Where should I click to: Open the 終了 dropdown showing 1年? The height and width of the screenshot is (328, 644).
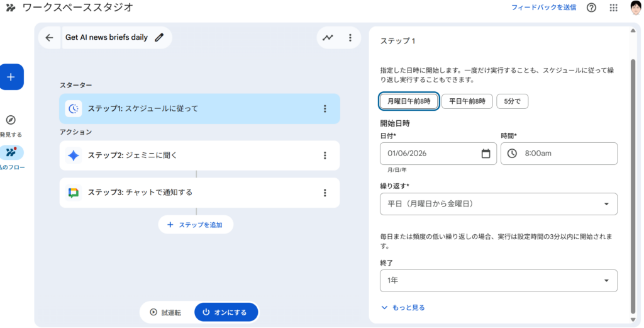(x=498, y=281)
